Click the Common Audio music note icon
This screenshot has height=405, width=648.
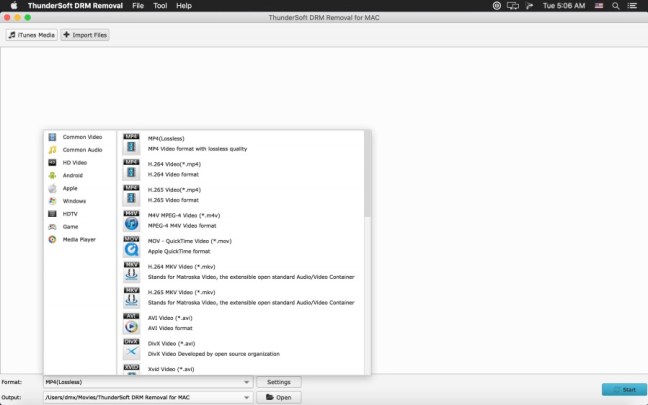point(52,150)
